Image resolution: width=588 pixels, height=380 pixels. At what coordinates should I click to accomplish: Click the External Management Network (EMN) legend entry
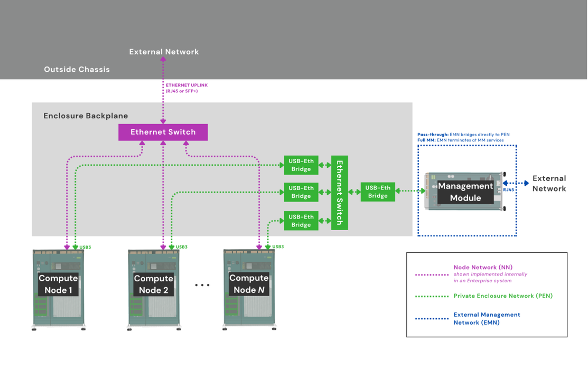click(487, 319)
